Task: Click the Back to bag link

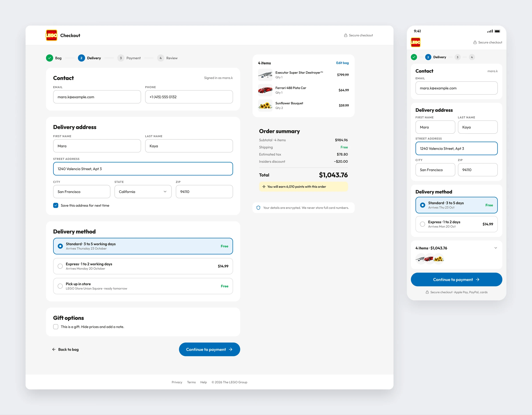Action: [65, 349]
